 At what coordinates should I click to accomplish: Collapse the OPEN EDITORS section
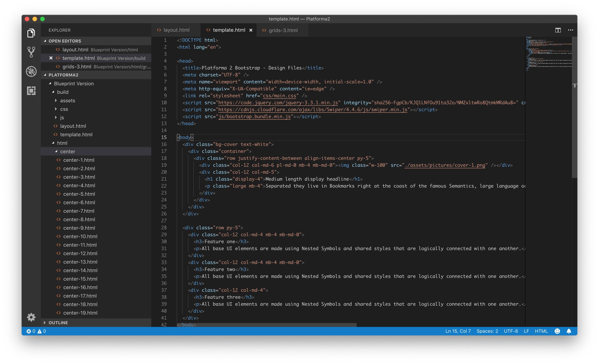(64, 41)
